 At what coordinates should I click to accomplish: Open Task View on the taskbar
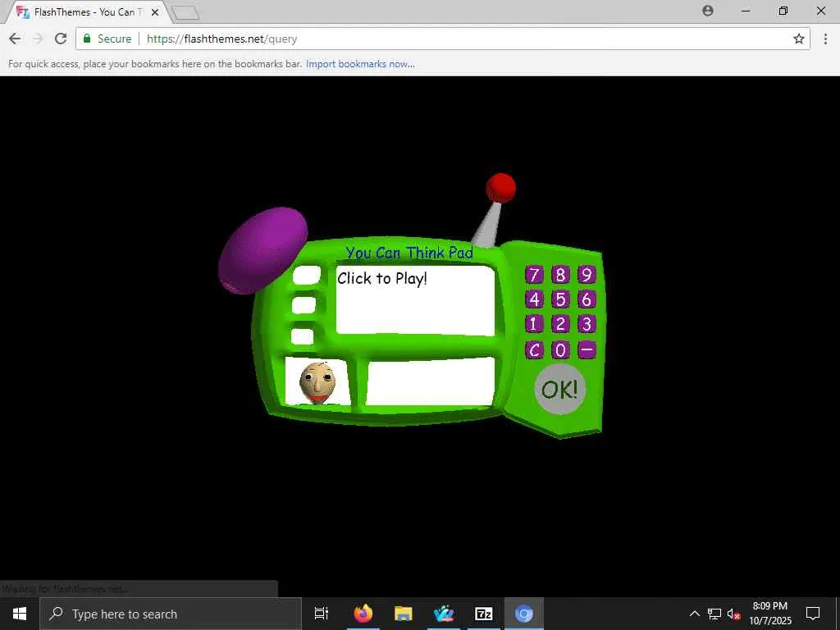tap(321, 614)
